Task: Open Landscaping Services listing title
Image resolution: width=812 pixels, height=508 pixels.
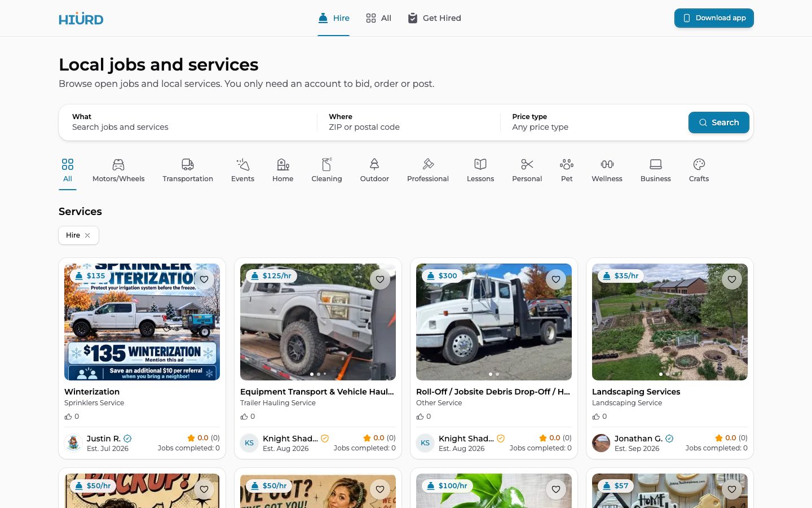Action: 636,392
